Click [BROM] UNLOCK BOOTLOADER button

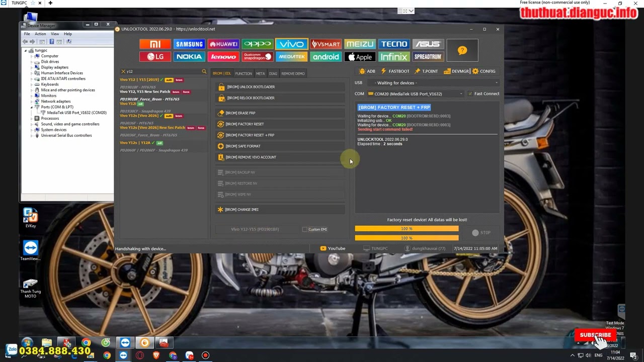280,87
